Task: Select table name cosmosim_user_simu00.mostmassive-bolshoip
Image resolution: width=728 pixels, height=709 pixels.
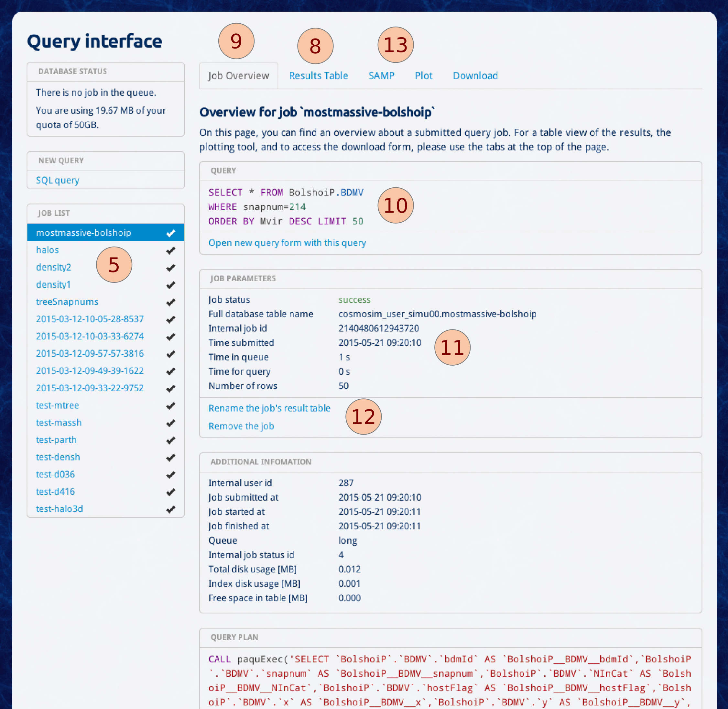Action: pyautogui.click(x=437, y=314)
